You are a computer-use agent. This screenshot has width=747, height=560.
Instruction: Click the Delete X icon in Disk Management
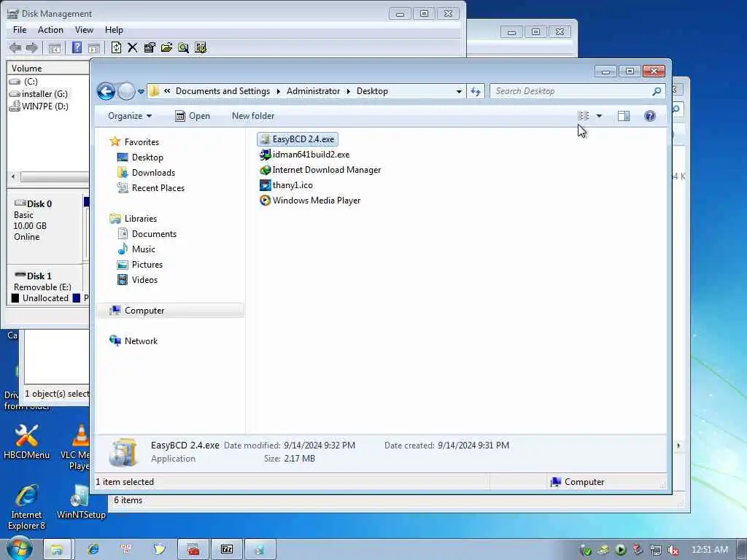(x=133, y=47)
